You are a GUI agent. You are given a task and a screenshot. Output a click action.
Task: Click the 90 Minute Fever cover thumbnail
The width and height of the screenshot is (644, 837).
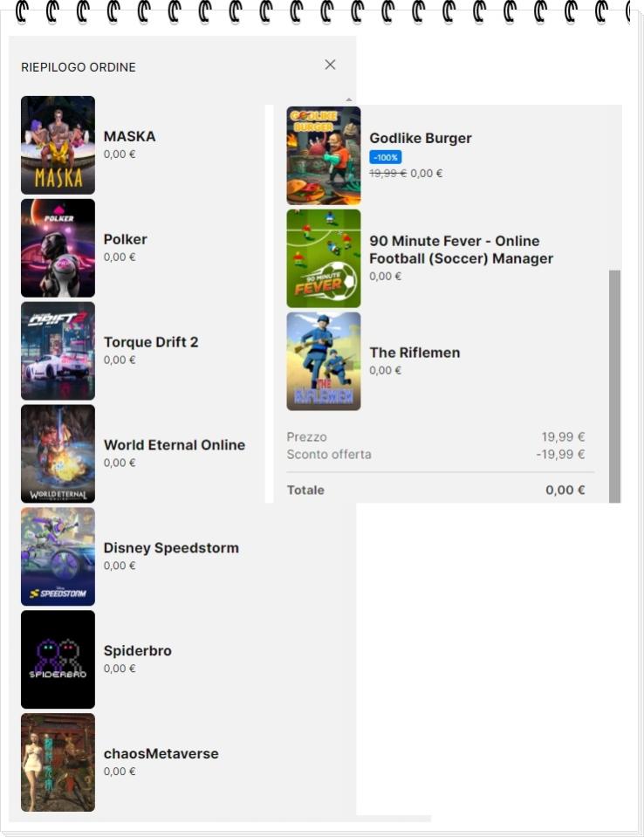pyautogui.click(x=324, y=259)
